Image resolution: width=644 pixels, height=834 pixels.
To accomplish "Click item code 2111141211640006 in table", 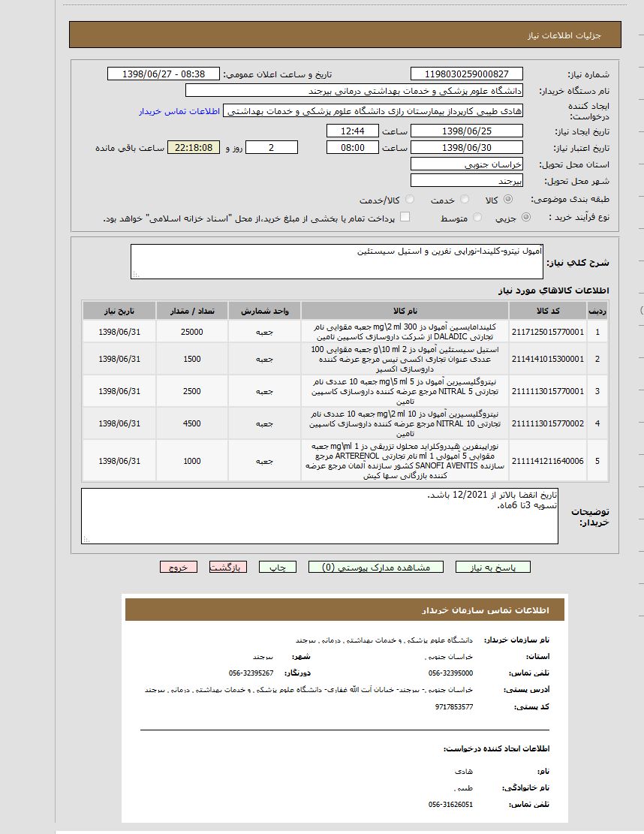I will tap(547, 460).
